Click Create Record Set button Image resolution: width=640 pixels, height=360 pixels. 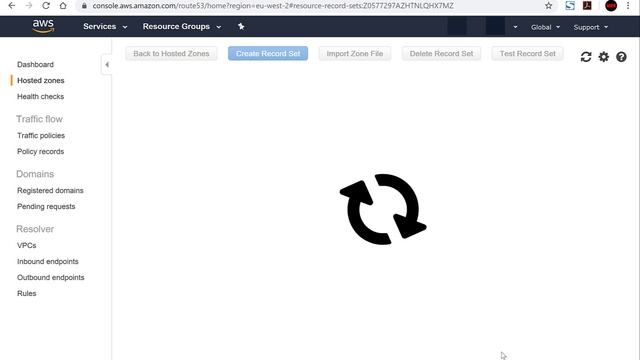click(x=268, y=53)
